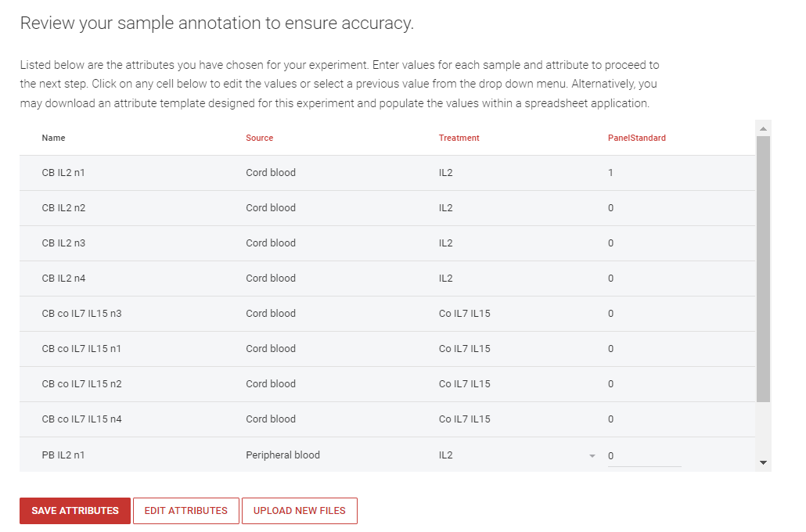Screen dimensions: 806x532
Task: Select the sample name CB IL2 n2
Action: tap(63, 207)
